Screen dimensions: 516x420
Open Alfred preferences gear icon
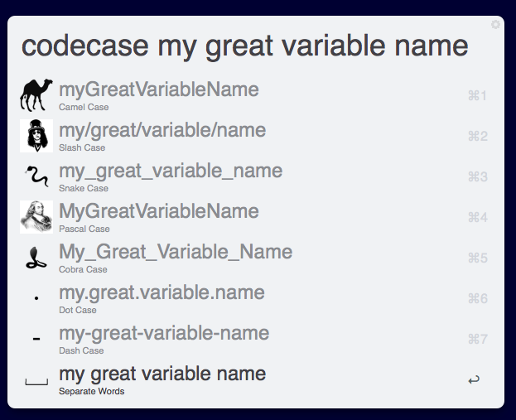[x=495, y=25]
